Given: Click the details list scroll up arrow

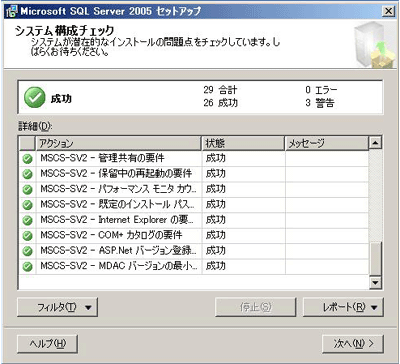Looking at the screenshot, I should (x=376, y=143).
